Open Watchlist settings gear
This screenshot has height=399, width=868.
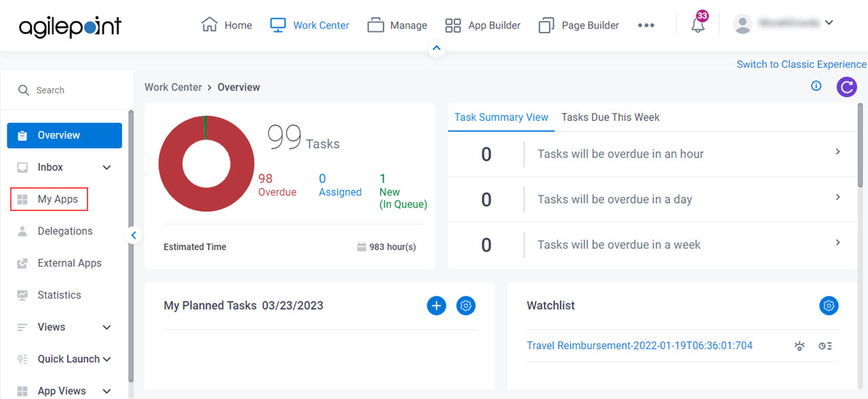tap(829, 305)
